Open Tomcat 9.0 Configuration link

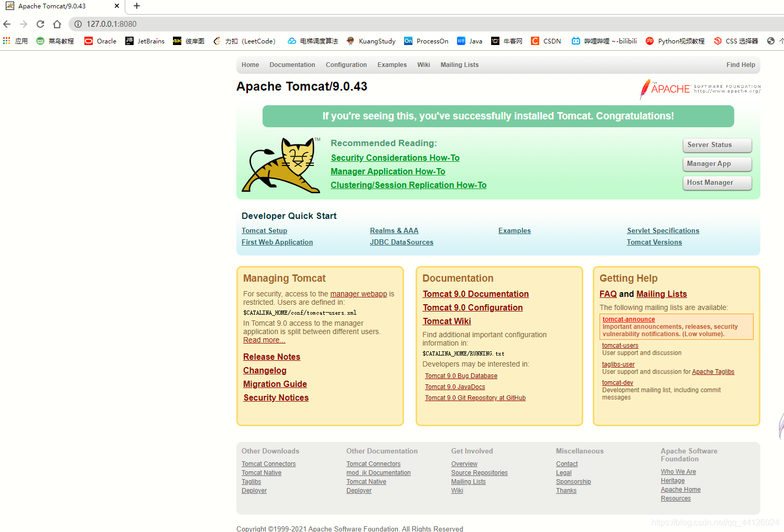coord(473,307)
